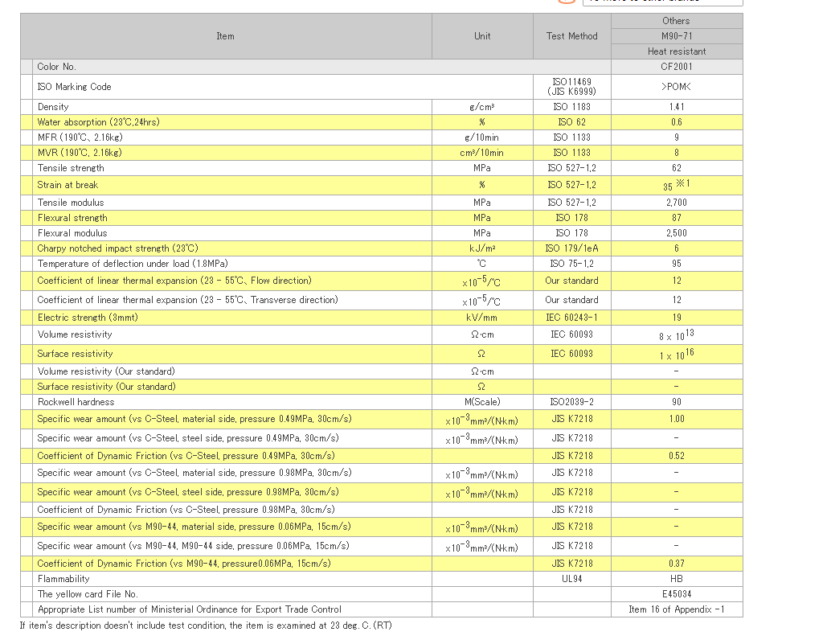
Task: Click the 'Item' column header
Action: [x=225, y=36]
